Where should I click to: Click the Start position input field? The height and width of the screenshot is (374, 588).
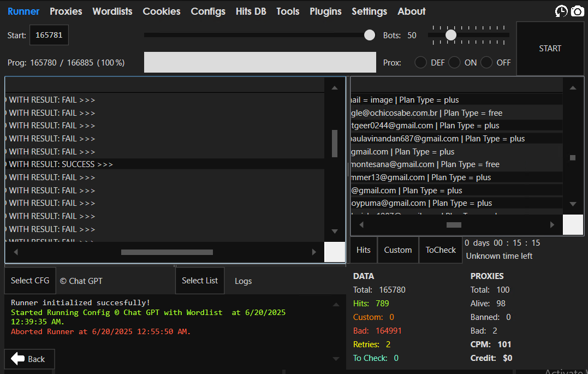click(x=49, y=35)
